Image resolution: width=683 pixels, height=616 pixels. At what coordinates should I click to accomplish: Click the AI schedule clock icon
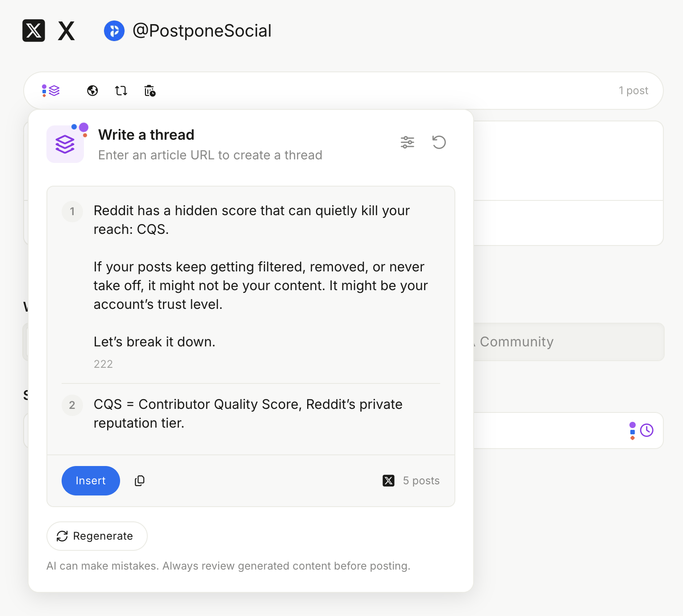[x=646, y=430]
